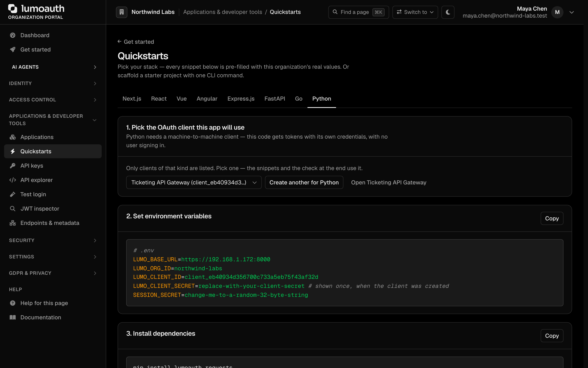Click the Endpoints & metadata network icon

13,223
